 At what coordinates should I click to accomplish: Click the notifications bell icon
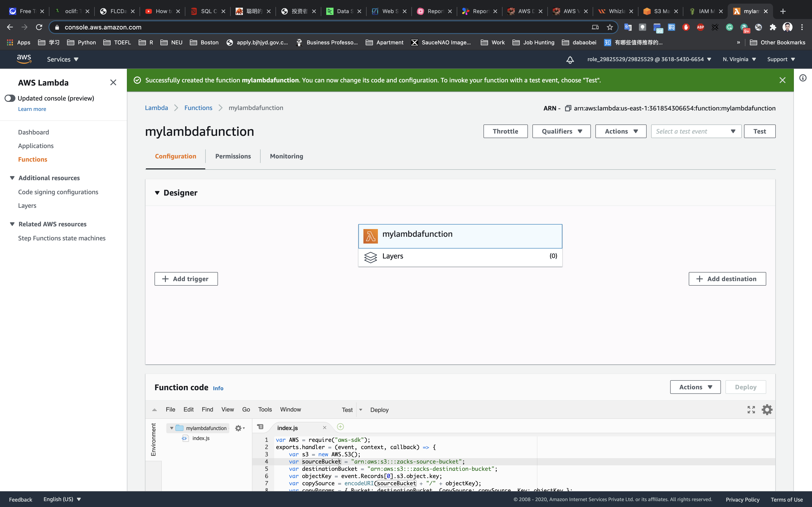click(x=570, y=59)
